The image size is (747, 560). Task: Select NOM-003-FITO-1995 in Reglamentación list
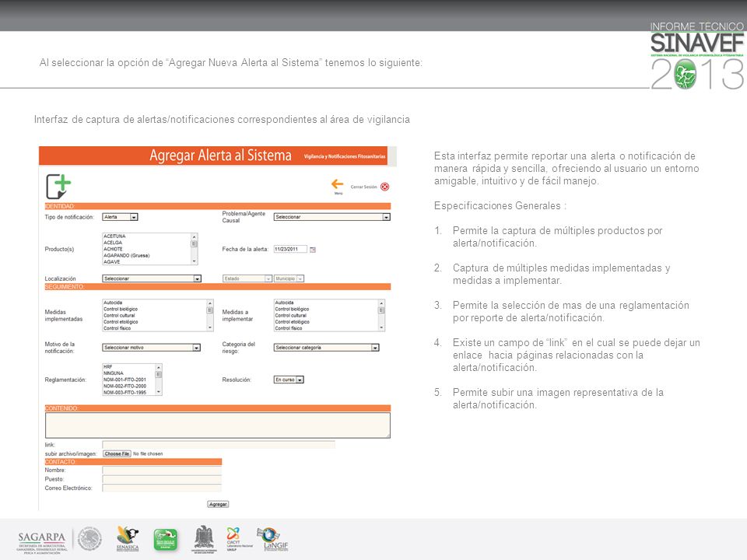point(124,392)
